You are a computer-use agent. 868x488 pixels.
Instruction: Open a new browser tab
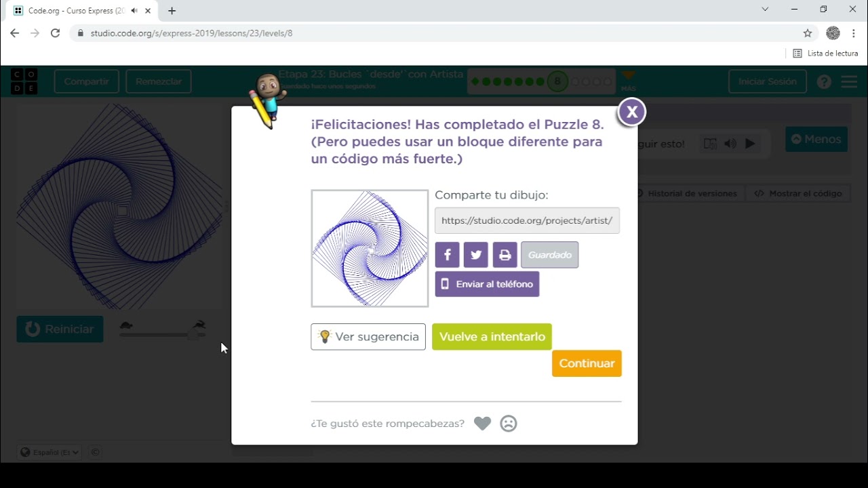click(x=172, y=11)
